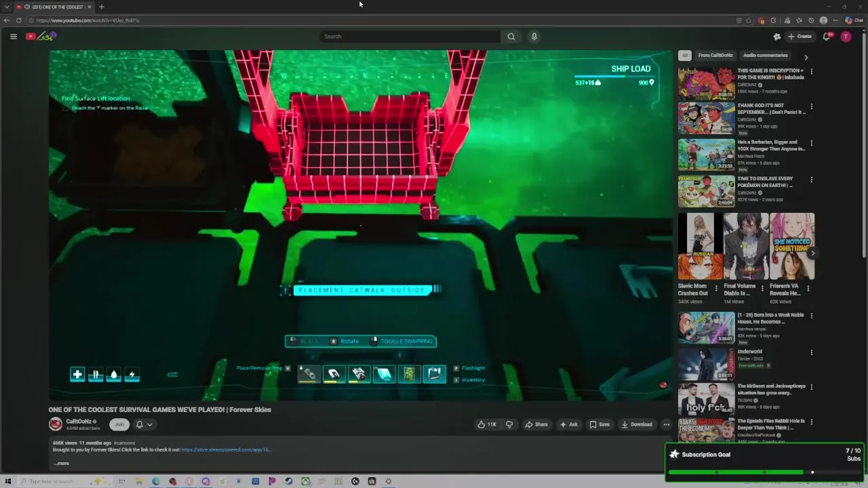The width and height of the screenshot is (868, 488).
Task: Open the YouTube guide hamburger menu
Action: [13, 37]
